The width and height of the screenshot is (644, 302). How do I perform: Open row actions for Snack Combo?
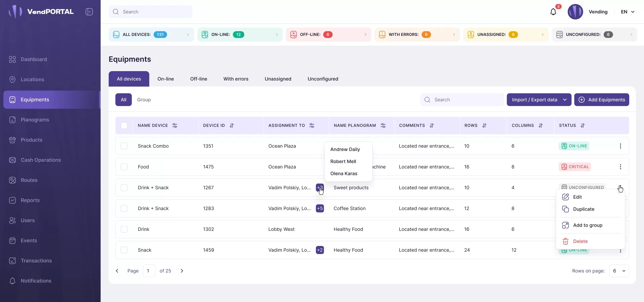click(620, 146)
